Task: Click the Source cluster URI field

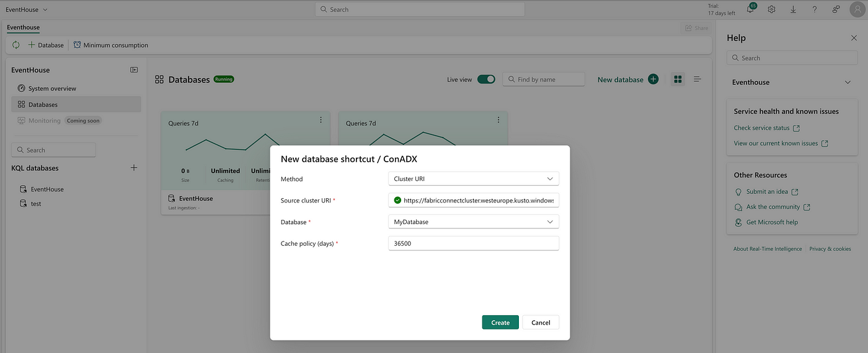Action: tap(474, 200)
